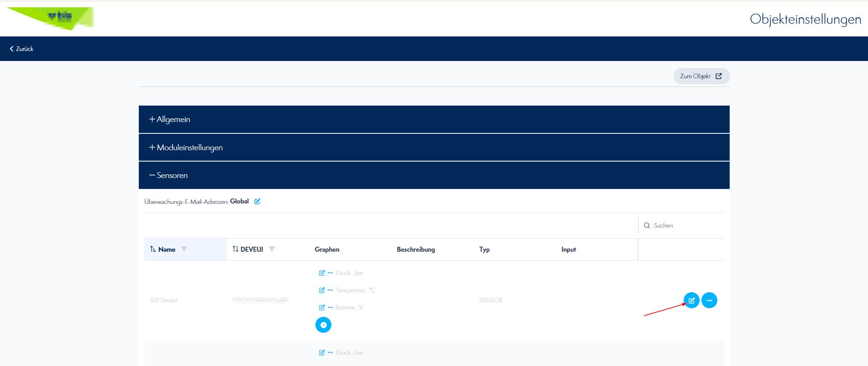Click the Graphen column header
Screen dimensions: 868x366
point(327,249)
